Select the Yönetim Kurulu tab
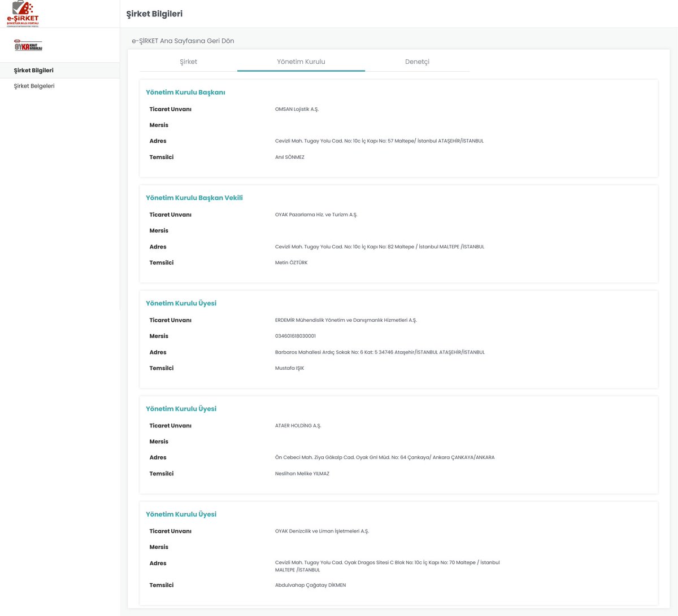 point(301,62)
